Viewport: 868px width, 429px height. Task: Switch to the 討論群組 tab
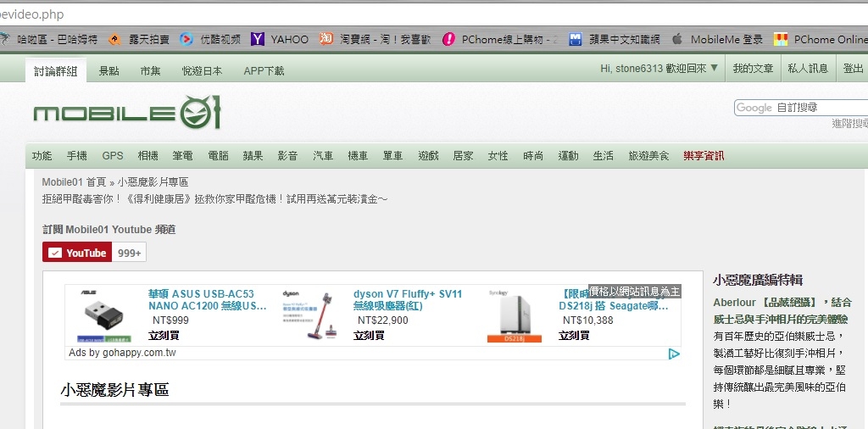point(56,71)
